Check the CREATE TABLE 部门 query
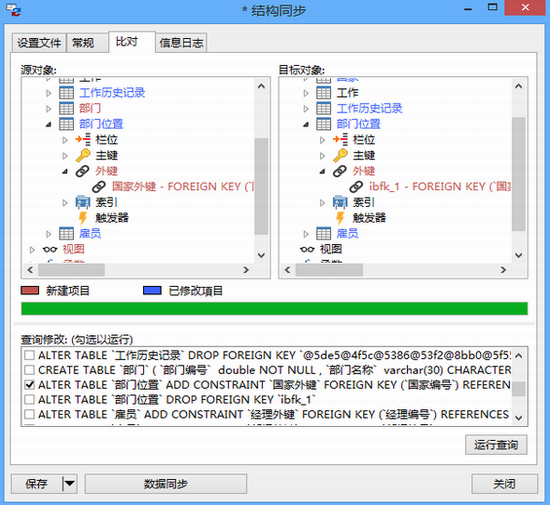550x505 pixels. click(x=29, y=370)
